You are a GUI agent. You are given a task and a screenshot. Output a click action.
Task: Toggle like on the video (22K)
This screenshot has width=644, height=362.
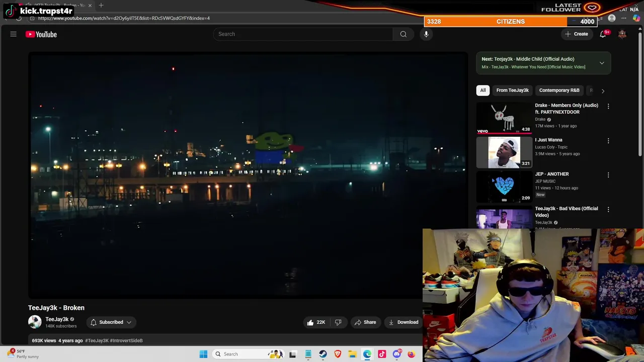tap(316, 322)
